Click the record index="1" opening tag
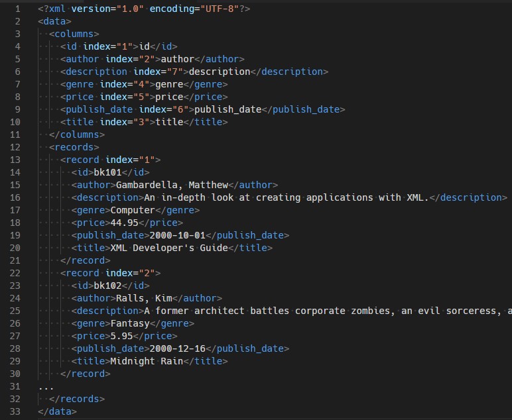This screenshot has width=512, height=420. (x=110, y=160)
